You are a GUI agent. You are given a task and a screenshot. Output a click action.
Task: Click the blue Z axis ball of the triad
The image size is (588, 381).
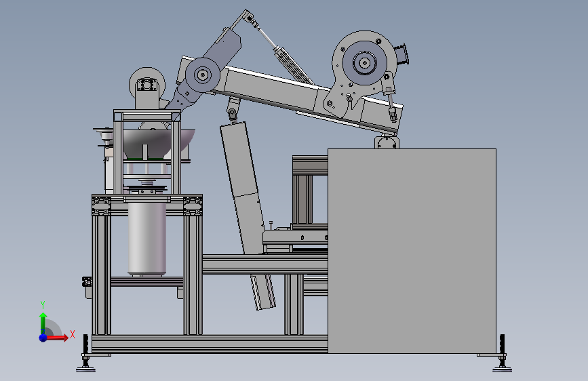(x=43, y=338)
